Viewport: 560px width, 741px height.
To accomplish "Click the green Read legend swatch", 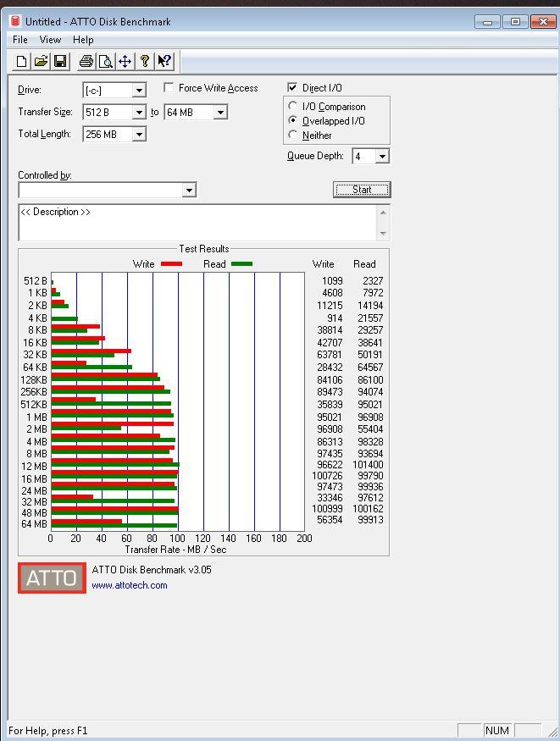I will pos(241,263).
